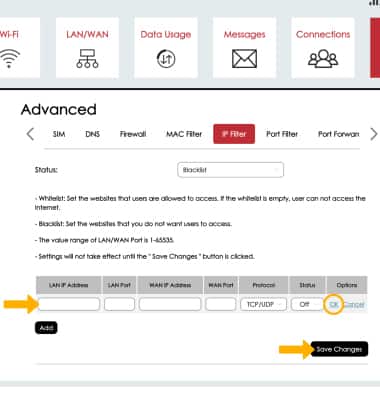Switch to the DNS tab
The height and width of the screenshot is (400, 380).
pyautogui.click(x=92, y=134)
